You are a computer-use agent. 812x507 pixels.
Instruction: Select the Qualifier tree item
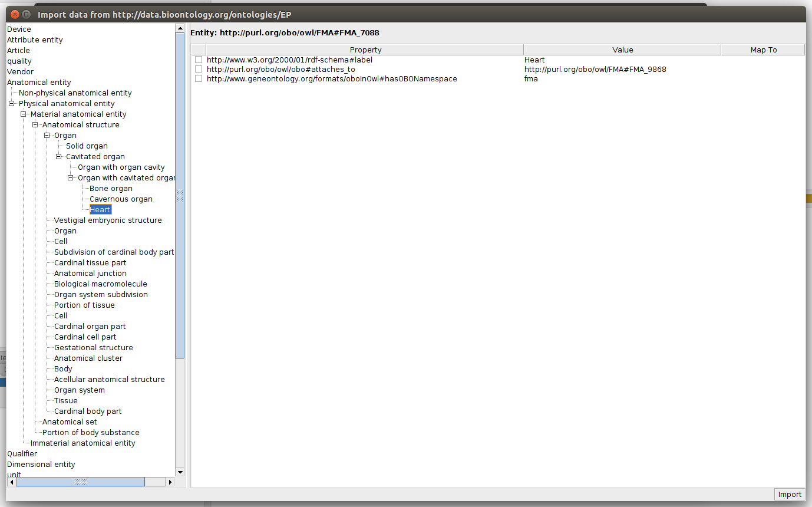[22, 453]
